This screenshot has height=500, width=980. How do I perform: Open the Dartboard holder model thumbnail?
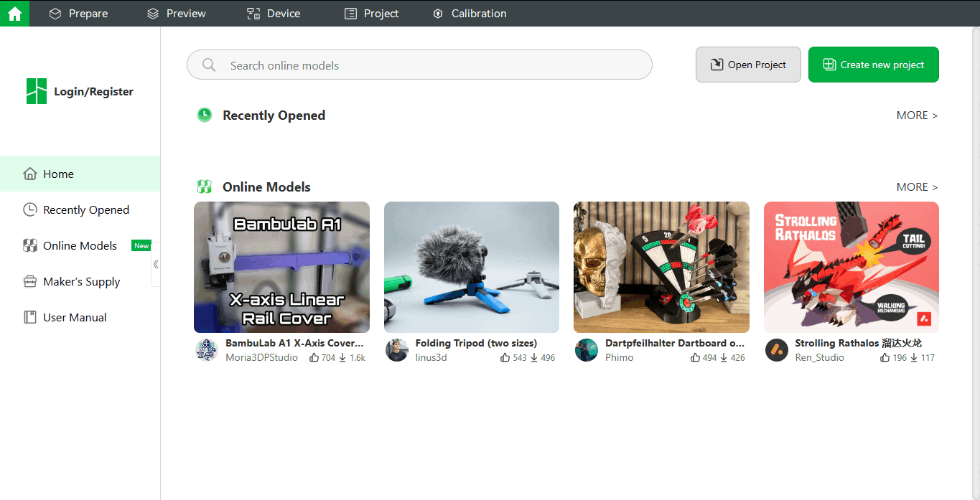click(x=661, y=267)
